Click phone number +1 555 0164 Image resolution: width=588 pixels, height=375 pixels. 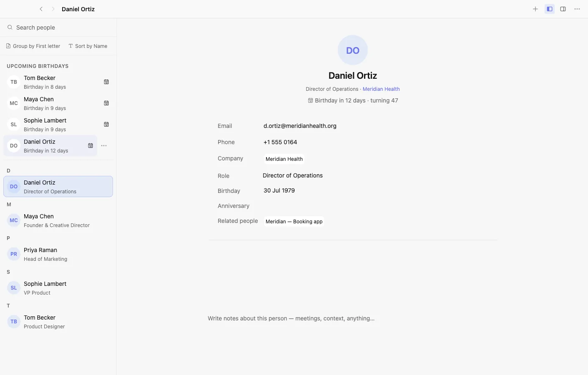[x=280, y=142]
